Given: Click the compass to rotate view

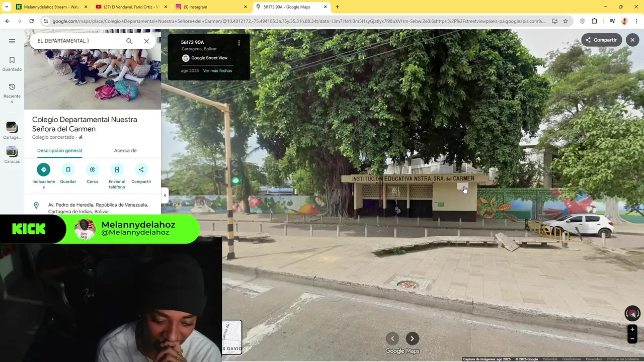Looking at the screenshot, I should [x=632, y=313].
